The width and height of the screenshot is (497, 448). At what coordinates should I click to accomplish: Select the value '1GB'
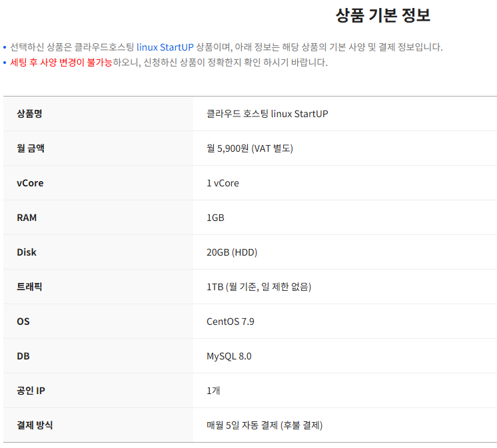(x=216, y=218)
